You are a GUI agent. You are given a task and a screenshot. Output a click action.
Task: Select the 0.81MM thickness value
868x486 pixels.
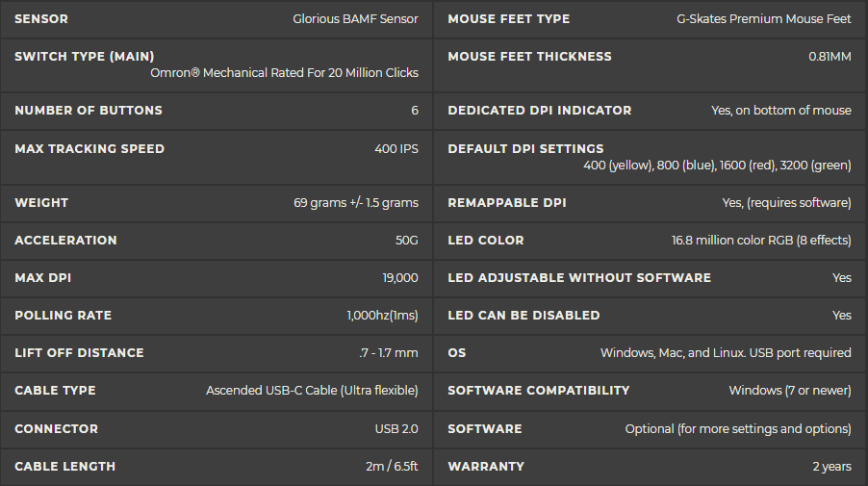[830, 57]
